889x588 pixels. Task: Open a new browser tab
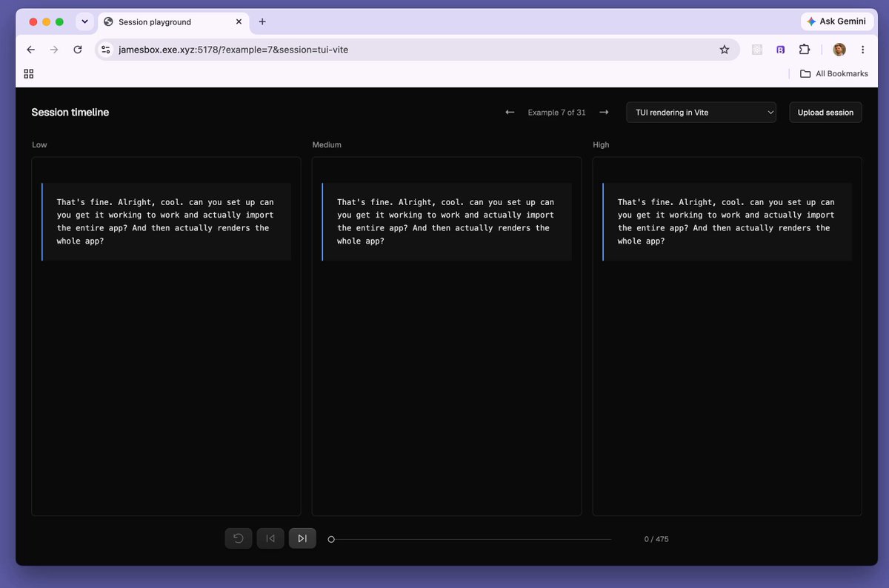[x=262, y=21]
